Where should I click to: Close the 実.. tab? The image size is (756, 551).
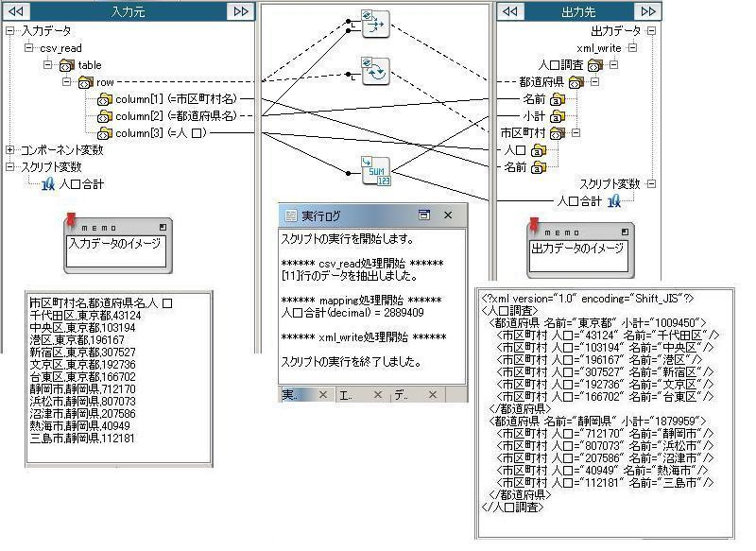(x=323, y=395)
